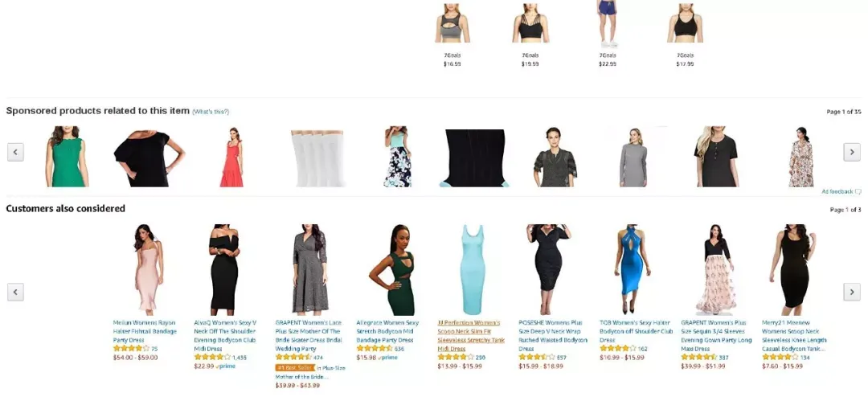This screenshot has width=868, height=397.
Task: Open Merry21 Meenew Scoop Neck dress link
Action: 794,336
